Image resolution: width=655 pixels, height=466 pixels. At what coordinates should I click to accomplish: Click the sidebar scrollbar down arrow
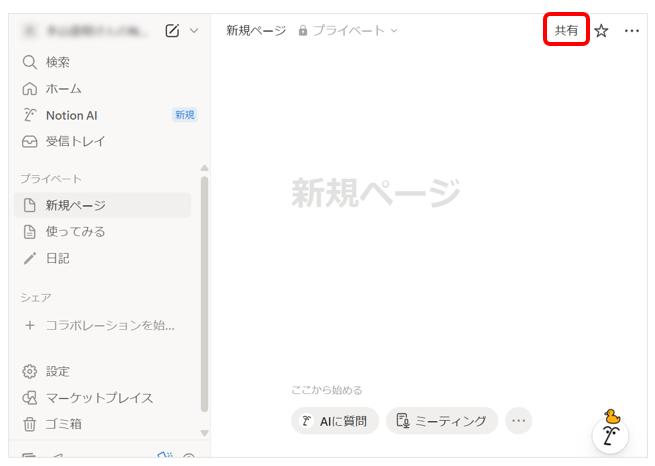pyautogui.click(x=204, y=433)
